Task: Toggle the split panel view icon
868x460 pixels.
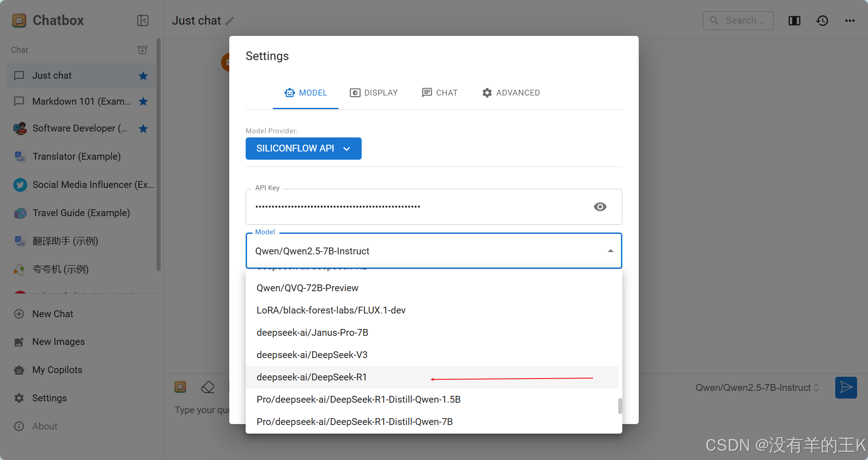Action: click(x=794, y=20)
